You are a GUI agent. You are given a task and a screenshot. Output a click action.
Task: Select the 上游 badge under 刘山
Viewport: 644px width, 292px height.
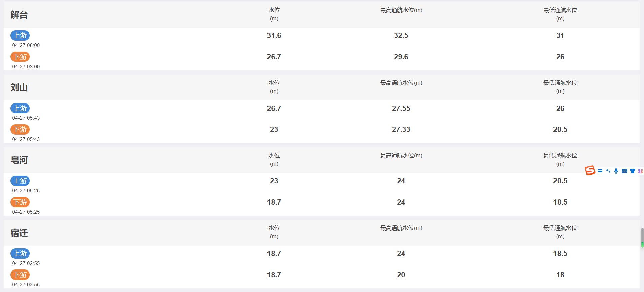coord(20,108)
